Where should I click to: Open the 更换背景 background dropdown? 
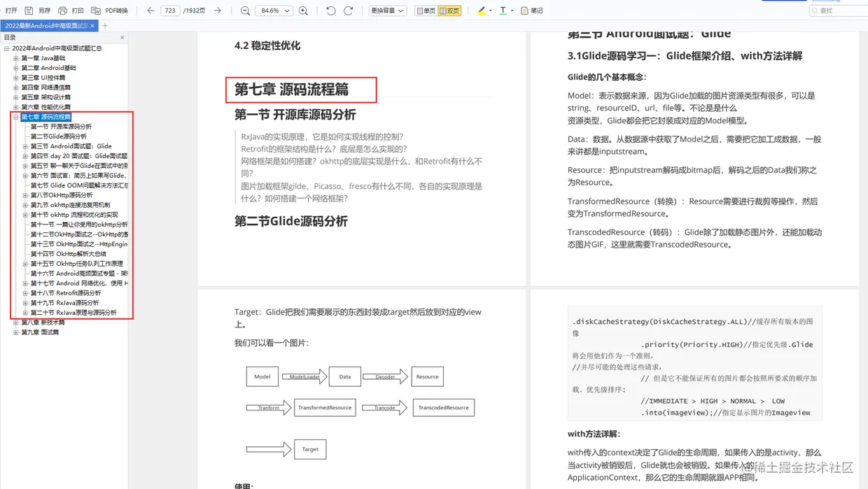coord(387,10)
